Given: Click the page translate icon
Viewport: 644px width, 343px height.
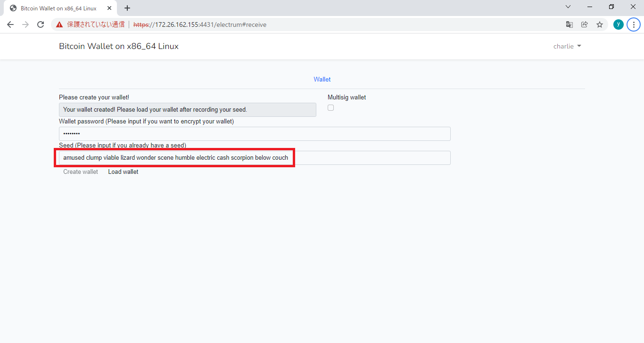Looking at the screenshot, I should pos(569,24).
